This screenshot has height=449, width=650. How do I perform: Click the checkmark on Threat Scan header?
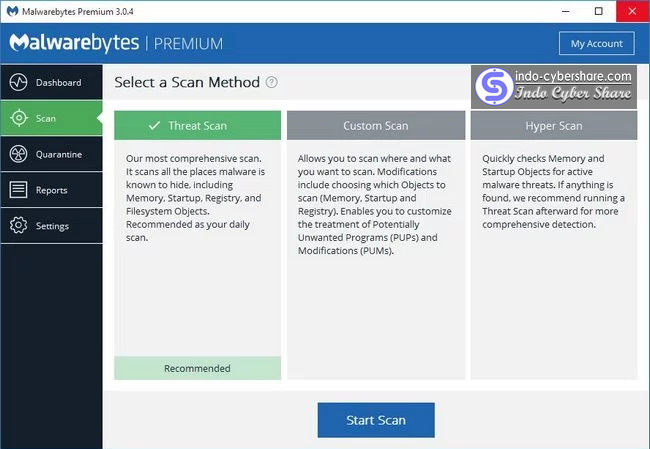point(154,125)
